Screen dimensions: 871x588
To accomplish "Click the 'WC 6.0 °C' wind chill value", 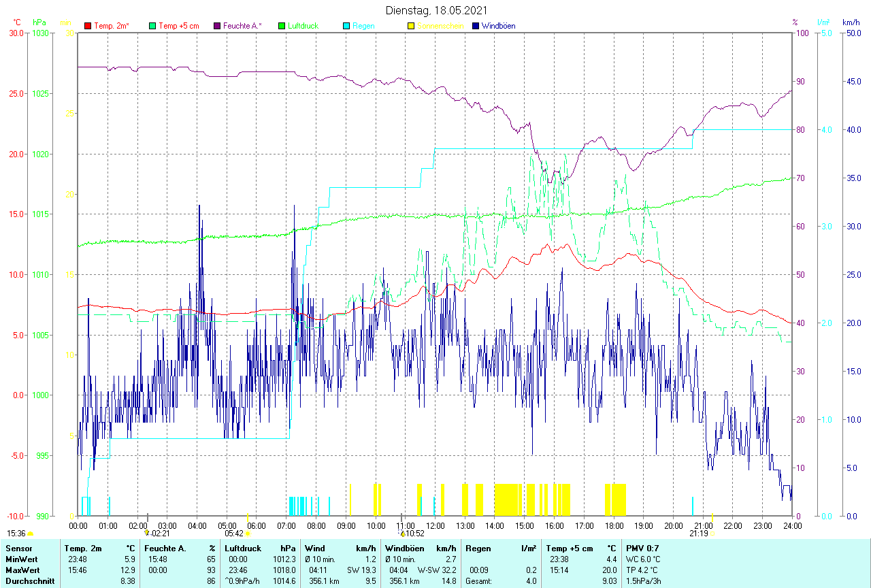I will pos(643,559).
